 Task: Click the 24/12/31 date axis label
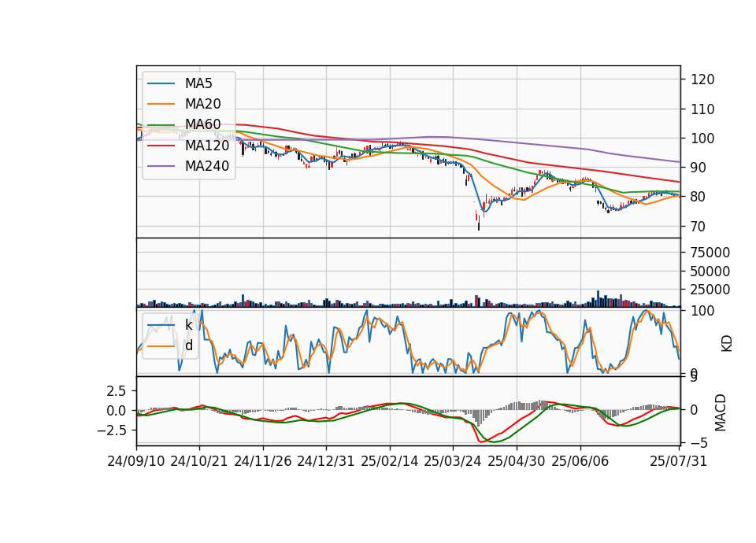coord(326,461)
